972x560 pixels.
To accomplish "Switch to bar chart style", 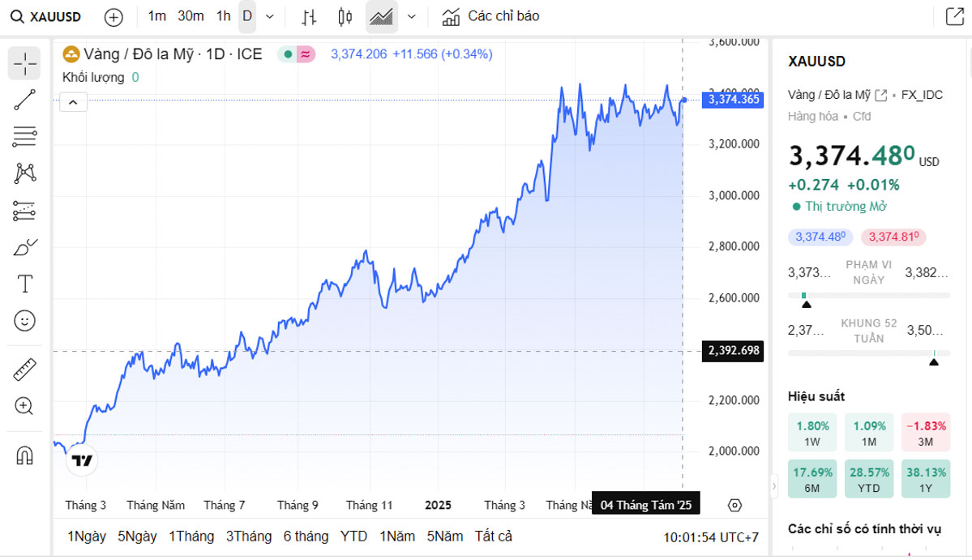I will tap(309, 16).
